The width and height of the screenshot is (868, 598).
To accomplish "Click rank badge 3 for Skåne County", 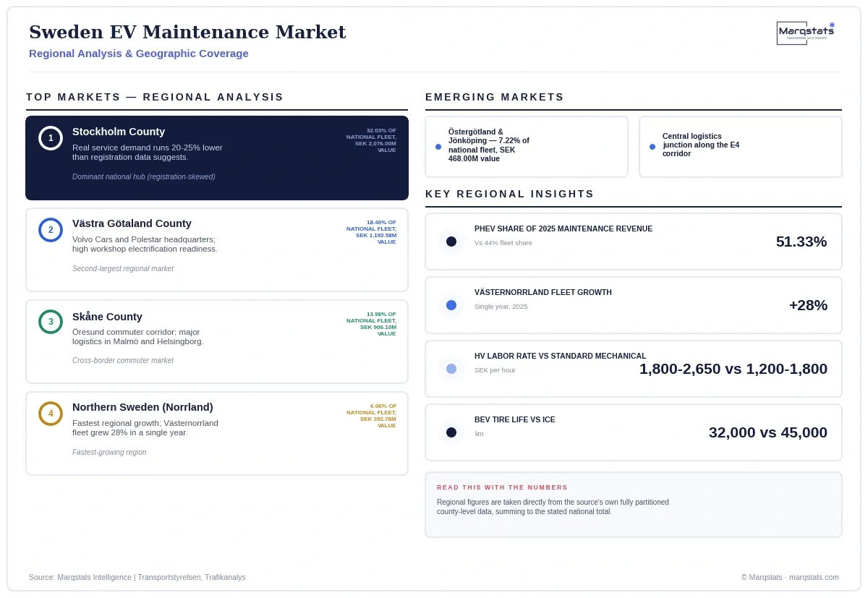I will point(51,322).
